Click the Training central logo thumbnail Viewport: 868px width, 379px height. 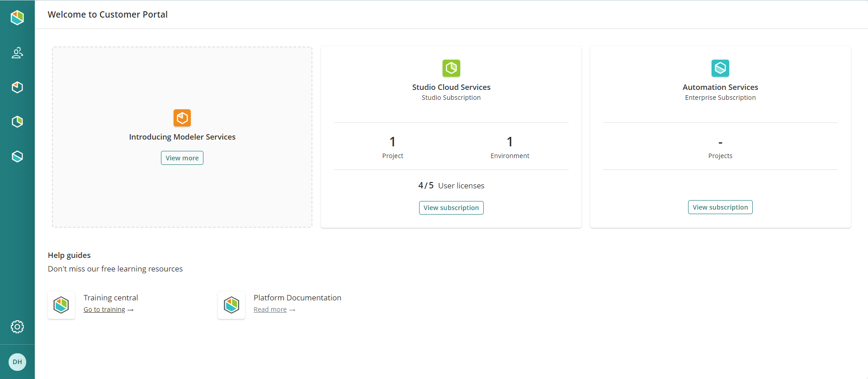[61, 305]
